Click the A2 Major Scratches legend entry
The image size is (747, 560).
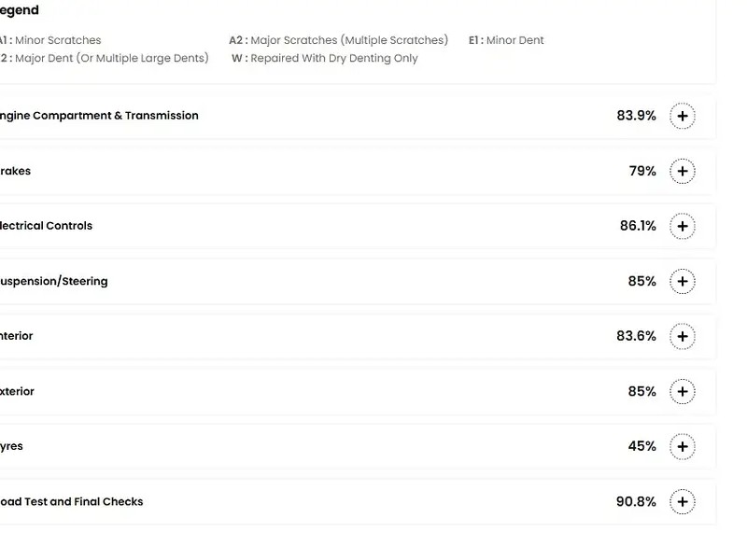coord(338,40)
